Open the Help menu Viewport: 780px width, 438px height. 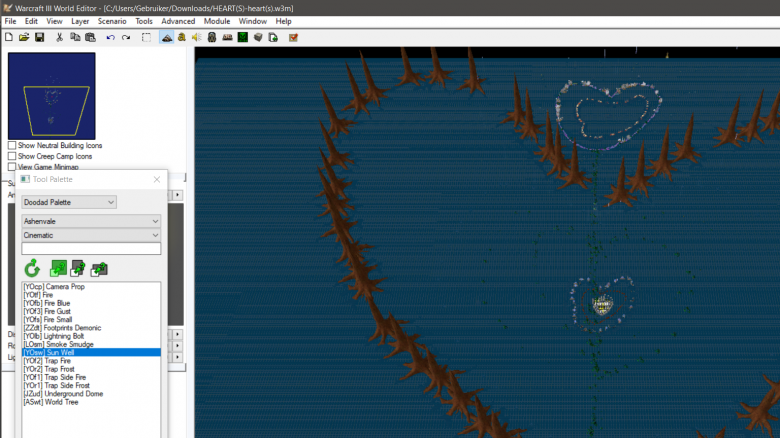[x=284, y=21]
